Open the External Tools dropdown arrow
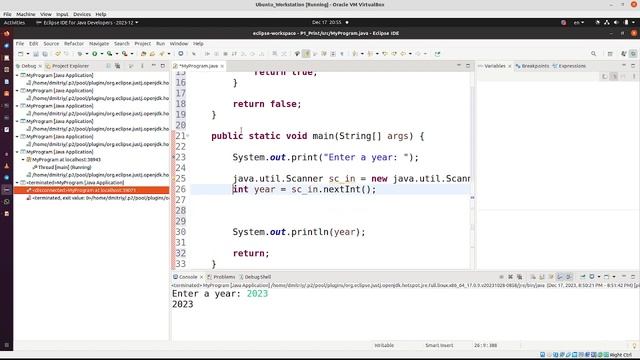The width and height of the screenshot is (640, 360). coord(131,54)
